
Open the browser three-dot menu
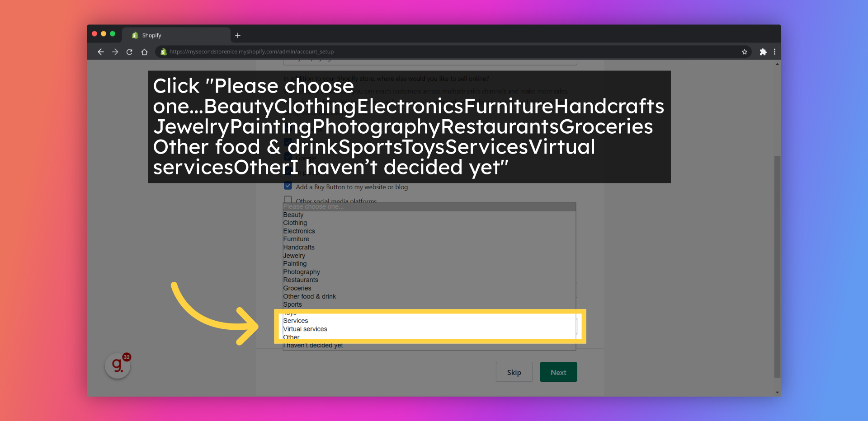pos(774,52)
